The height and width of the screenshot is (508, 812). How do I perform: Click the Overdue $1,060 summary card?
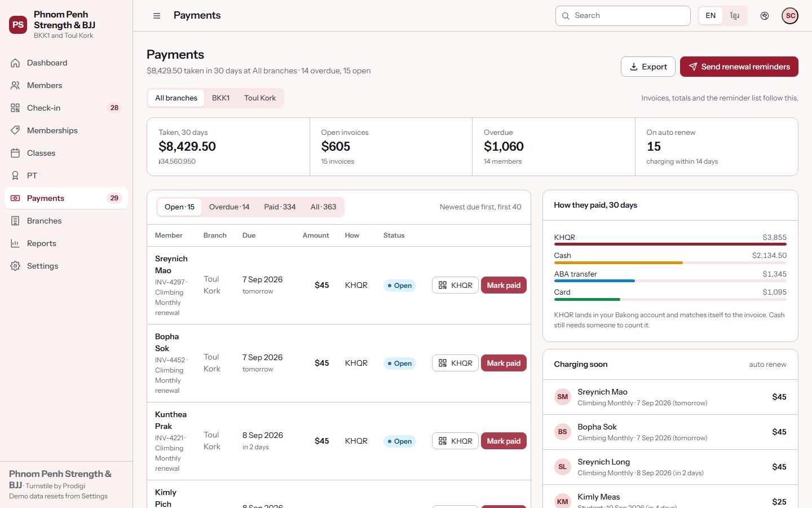click(x=554, y=147)
